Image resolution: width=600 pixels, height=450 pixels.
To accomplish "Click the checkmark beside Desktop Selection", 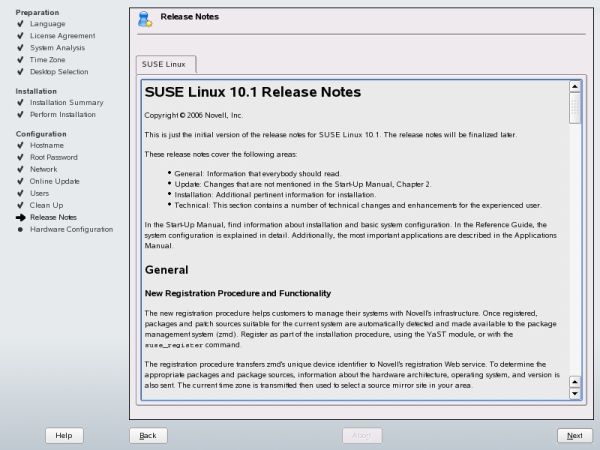I will point(20,72).
